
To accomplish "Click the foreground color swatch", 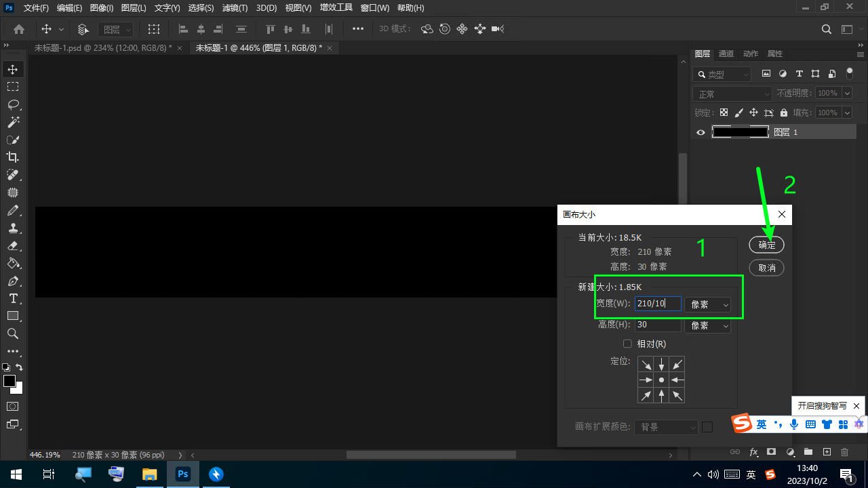I will 9,381.
